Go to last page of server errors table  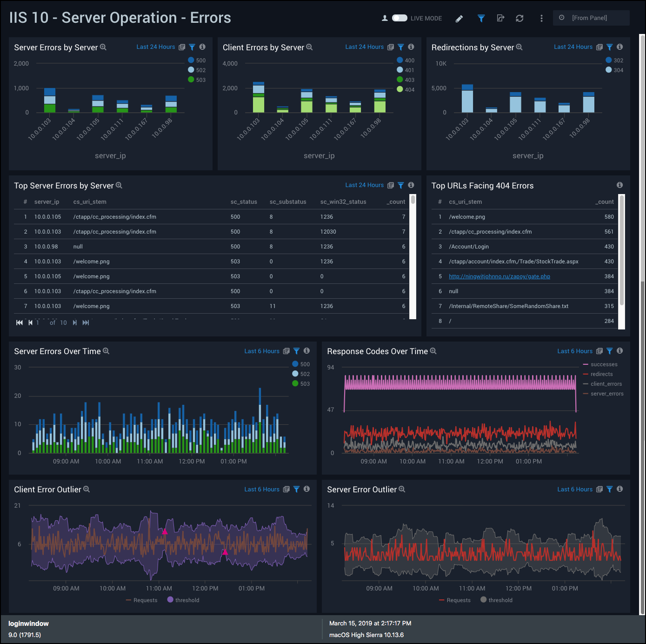pyautogui.click(x=86, y=322)
